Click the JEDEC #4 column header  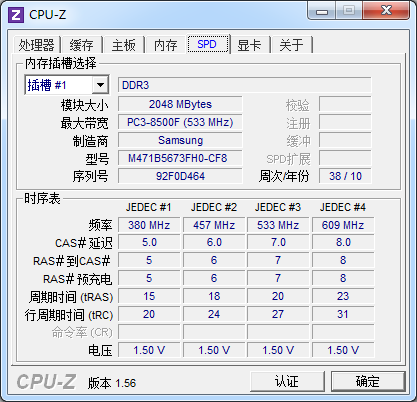(343, 207)
